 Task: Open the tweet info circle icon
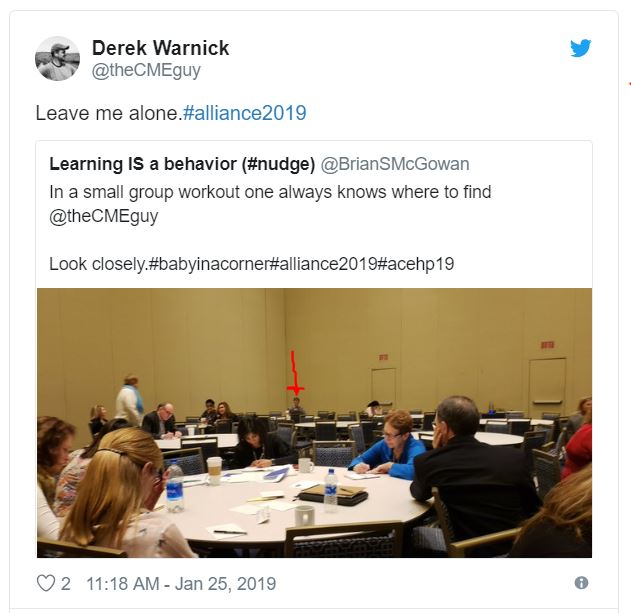tap(581, 582)
